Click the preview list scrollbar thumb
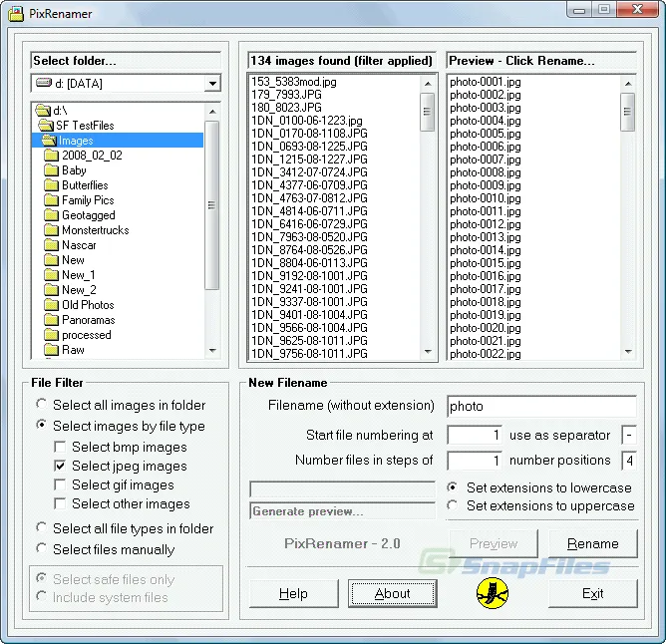The width and height of the screenshot is (666, 644). [x=628, y=112]
